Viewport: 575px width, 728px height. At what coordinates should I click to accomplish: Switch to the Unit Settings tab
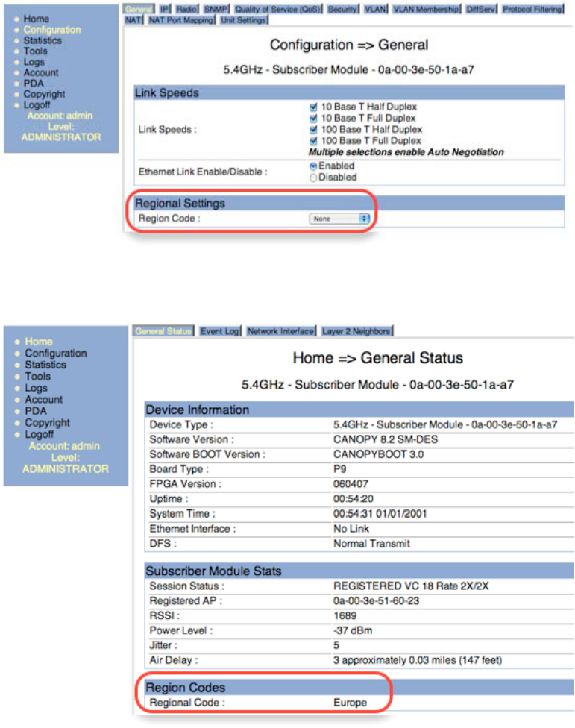tap(244, 20)
